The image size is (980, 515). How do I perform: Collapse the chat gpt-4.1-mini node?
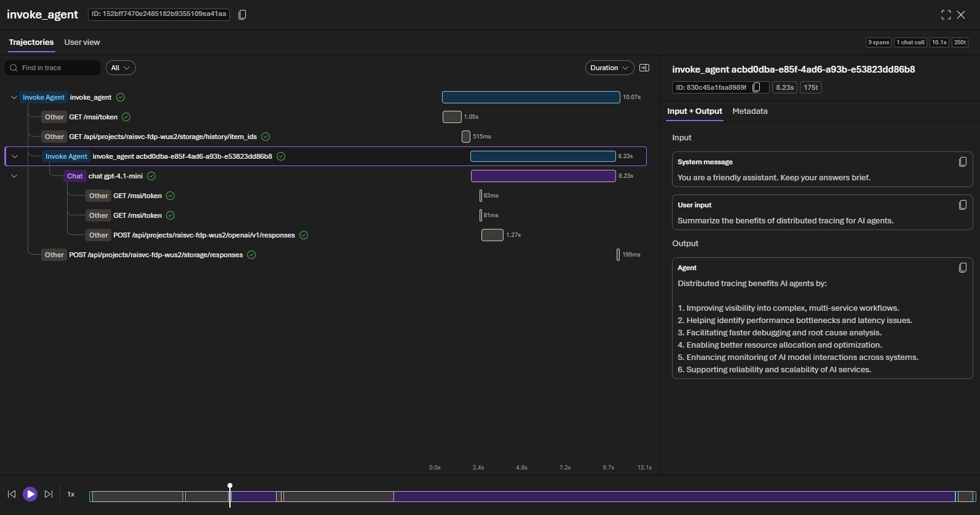[14, 176]
